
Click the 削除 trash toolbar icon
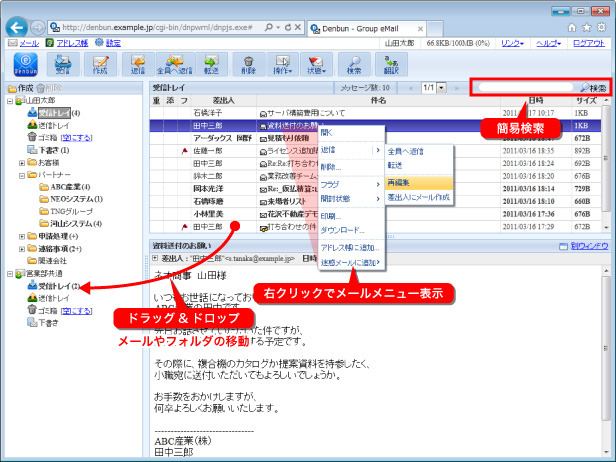tap(248, 64)
